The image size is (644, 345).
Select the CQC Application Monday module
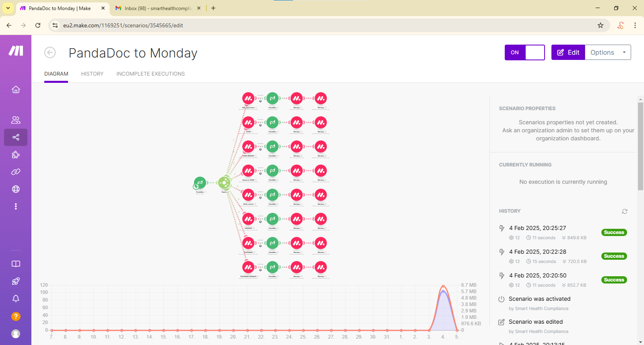[x=248, y=99]
